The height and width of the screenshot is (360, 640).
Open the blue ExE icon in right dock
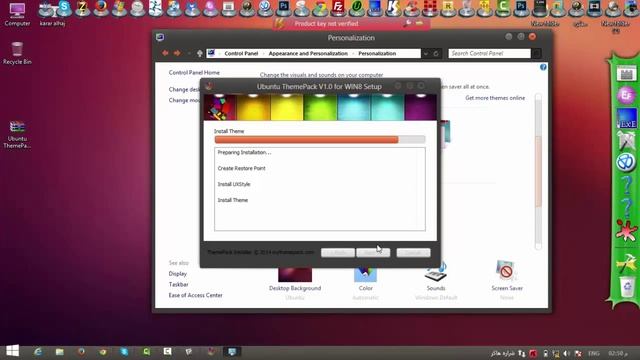[627, 118]
